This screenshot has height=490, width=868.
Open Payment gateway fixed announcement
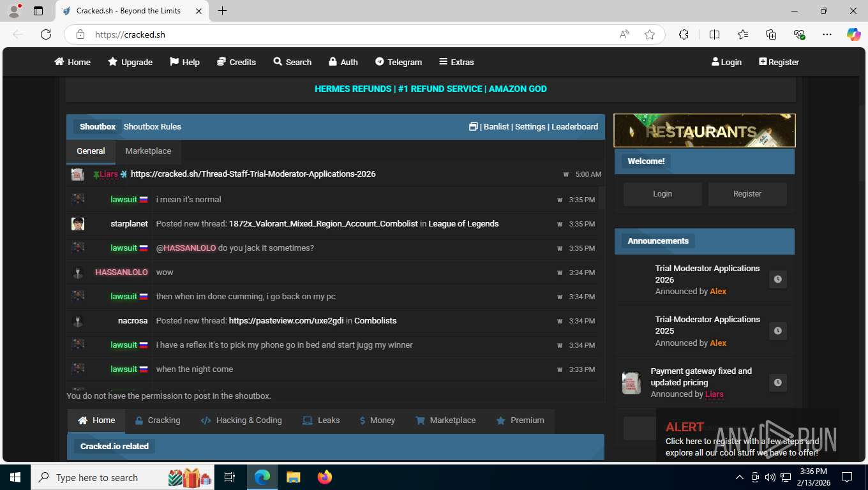pyautogui.click(x=701, y=376)
